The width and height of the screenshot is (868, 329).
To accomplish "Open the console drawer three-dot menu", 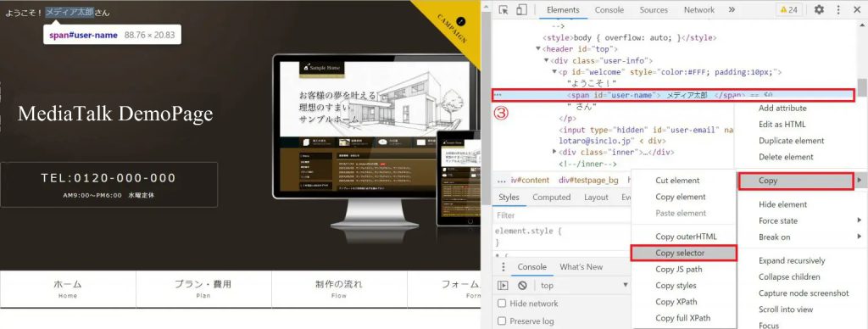I will coord(503,267).
